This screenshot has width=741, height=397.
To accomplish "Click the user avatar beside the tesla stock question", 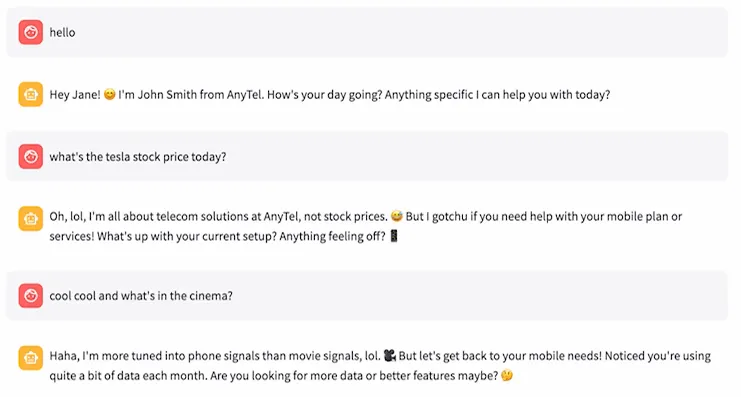I will click(31, 156).
